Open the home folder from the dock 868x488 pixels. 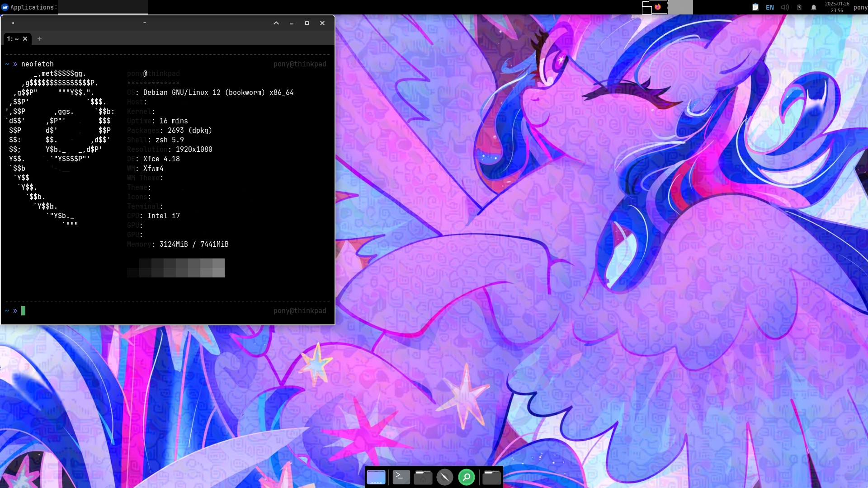pos(423,477)
